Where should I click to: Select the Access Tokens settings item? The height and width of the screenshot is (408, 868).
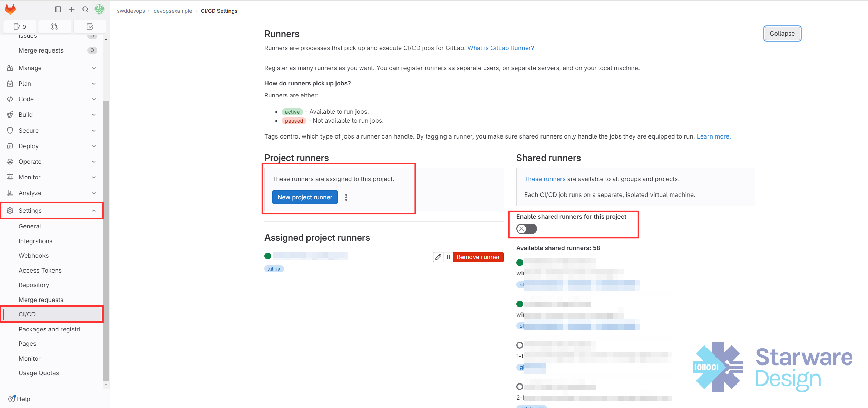pos(40,271)
